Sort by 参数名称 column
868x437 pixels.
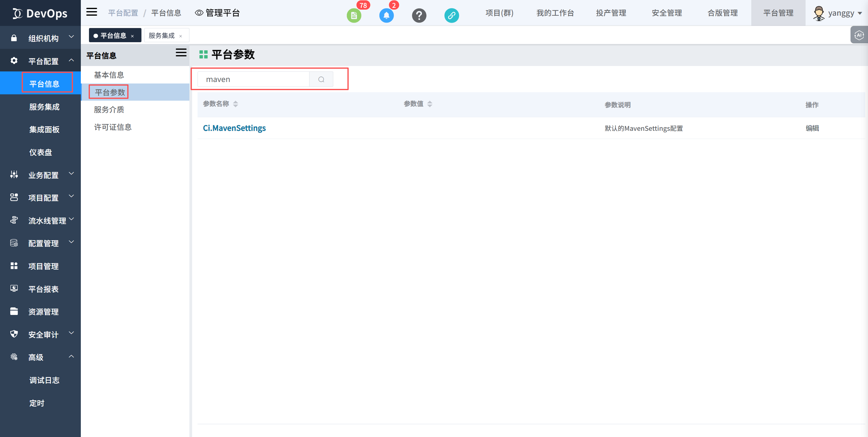pyautogui.click(x=236, y=104)
